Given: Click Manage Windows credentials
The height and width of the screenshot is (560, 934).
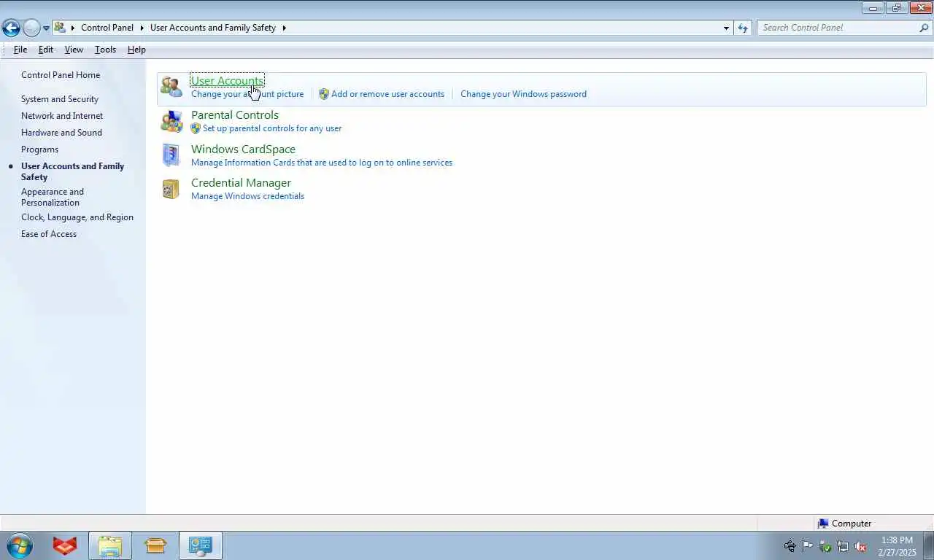Looking at the screenshot, I should [247, 196].
